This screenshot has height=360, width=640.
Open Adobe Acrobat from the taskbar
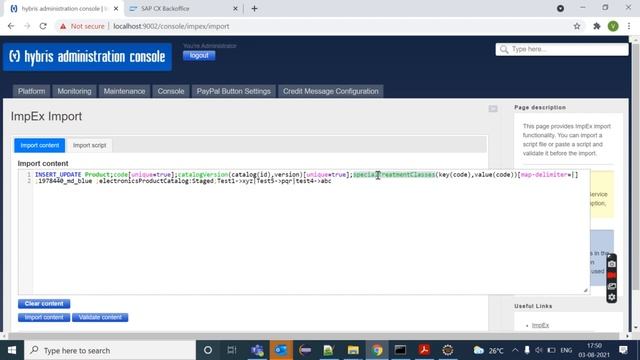(424, 350)
